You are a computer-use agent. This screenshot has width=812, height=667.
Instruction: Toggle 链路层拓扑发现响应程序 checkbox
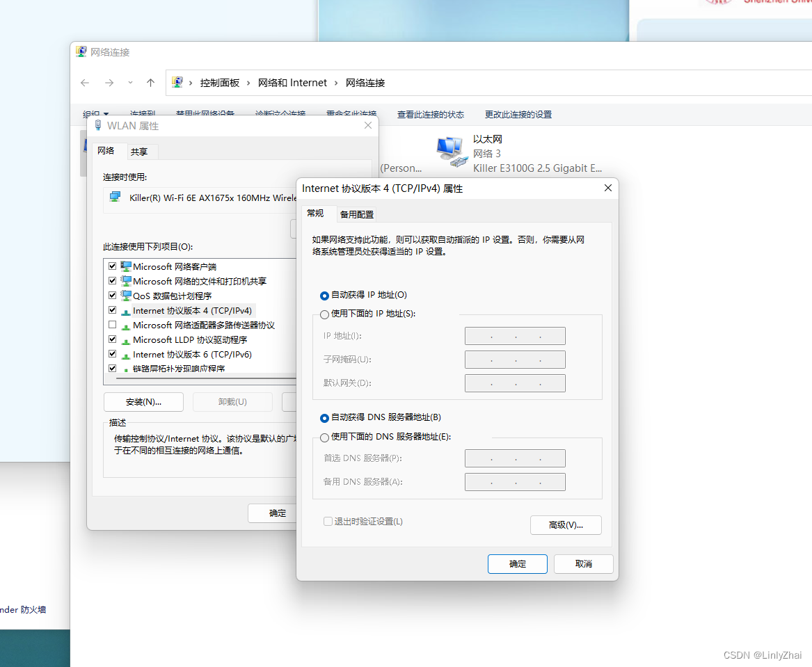[x=113, y=368]
